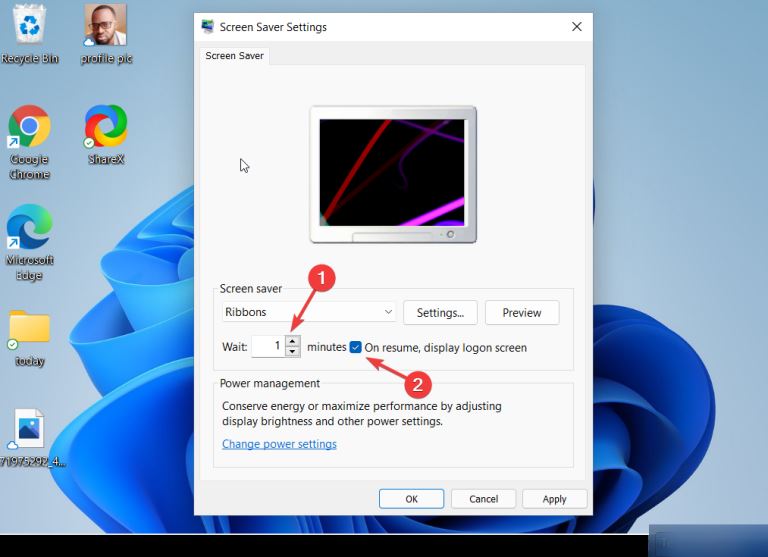Open the Recycle Bin desktop icon
Viewport: 768px width, 557px height.
click(29, 34)
